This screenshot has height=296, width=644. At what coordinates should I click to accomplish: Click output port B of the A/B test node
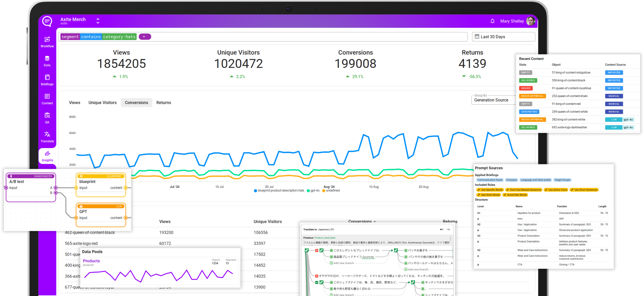[56, 193]
